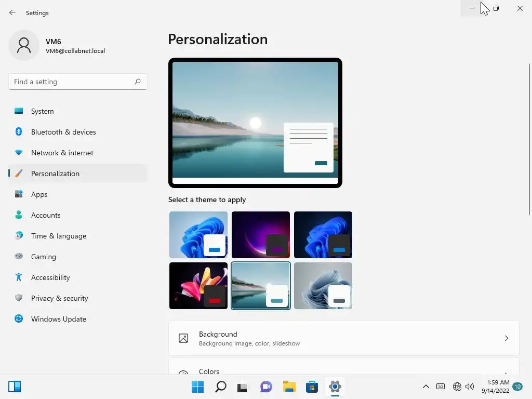Open Network & internet section
The height and width of the screenshot is (399, 532).
tap(78, 153)
